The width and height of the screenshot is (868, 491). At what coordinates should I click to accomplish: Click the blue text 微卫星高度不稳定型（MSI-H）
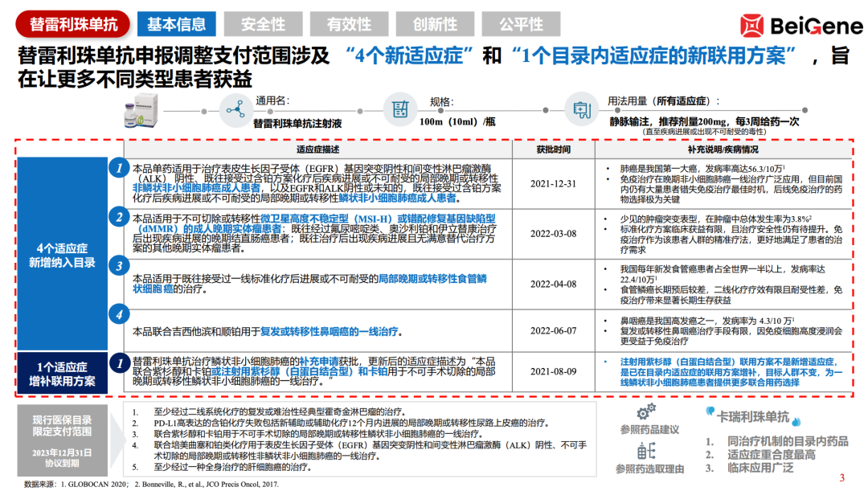click(326, 219)
